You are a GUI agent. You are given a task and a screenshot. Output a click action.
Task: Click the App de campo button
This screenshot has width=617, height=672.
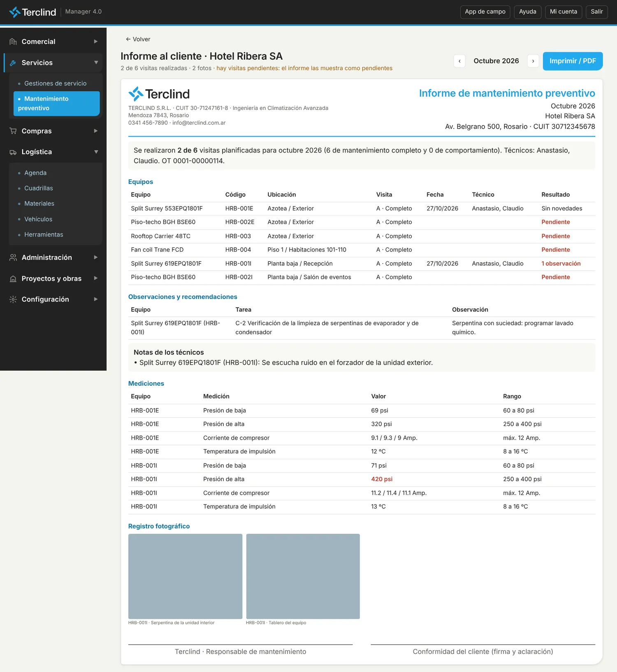[x=485, y=12]
